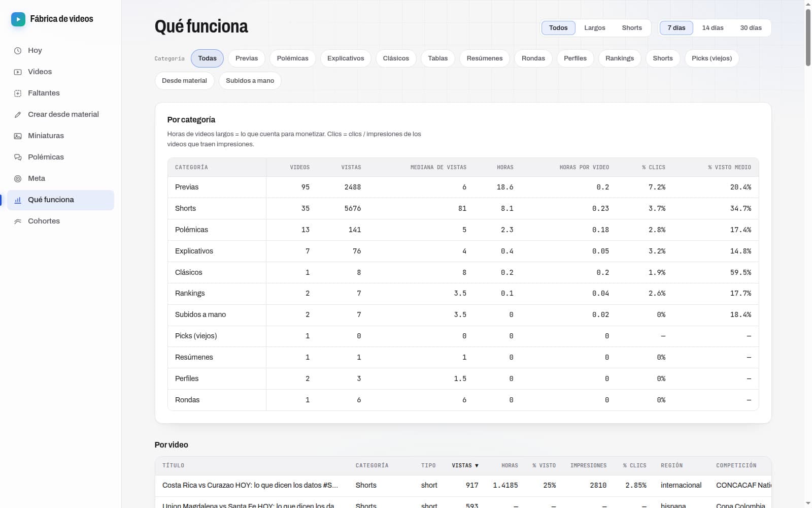The height and width of the screenshot is (508, 812).
Task: Click the % VISTO MEDIO column header
Action: 729,167
